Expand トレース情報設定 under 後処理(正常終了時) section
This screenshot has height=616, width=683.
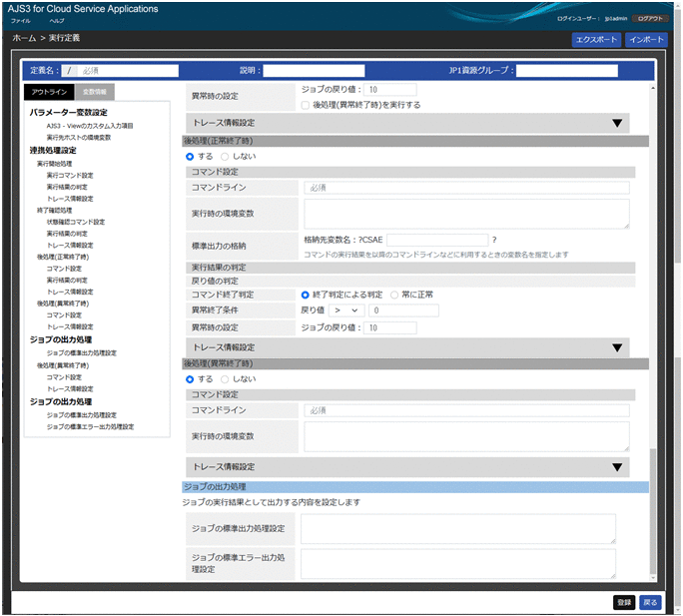click(617, 346)
